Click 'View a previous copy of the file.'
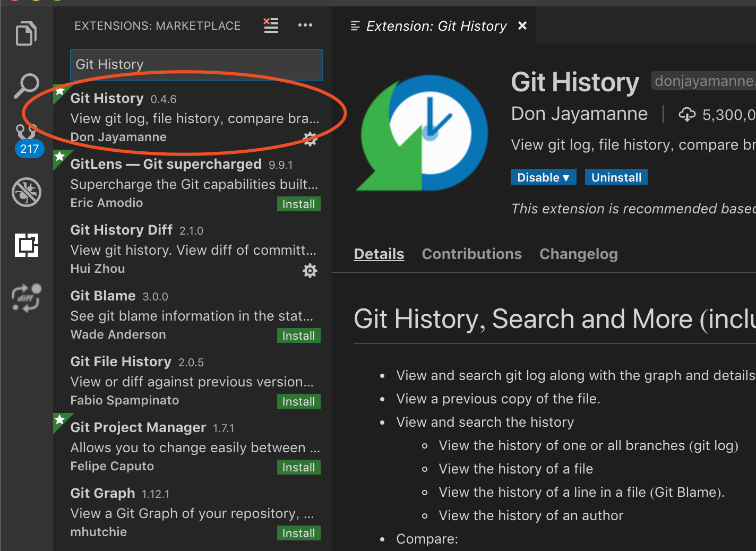Screen dimensions: 756x551 pyautogui.click(x=498, y=399)
